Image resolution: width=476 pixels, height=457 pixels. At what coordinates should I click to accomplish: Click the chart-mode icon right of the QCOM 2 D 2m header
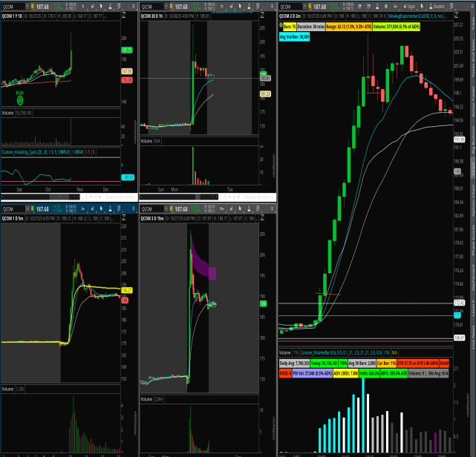coord(456,15)
